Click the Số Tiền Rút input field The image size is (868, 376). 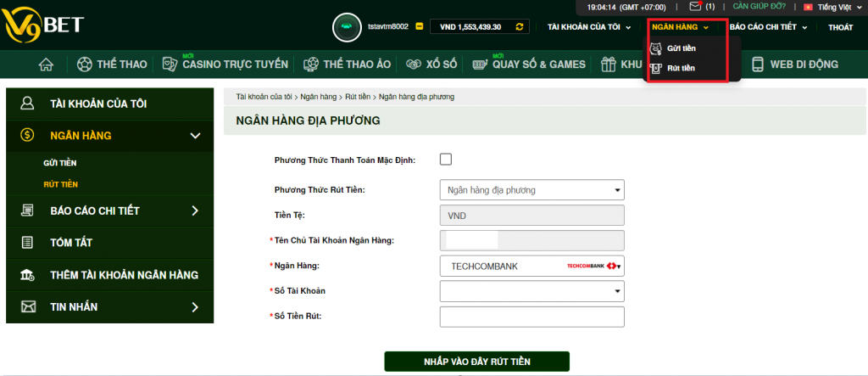tap(532, 317)
